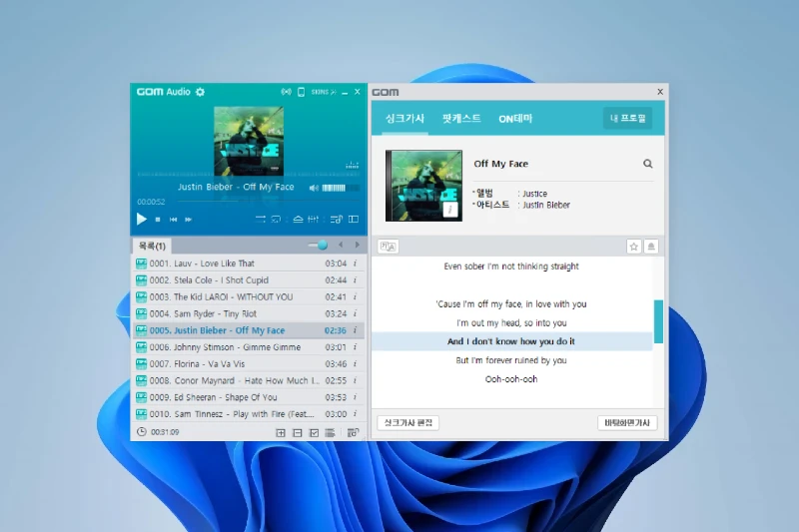Toggle the spectrum visualizer bars icon
Viewport: 799px width, 532px height.
(x=353, y=165)
